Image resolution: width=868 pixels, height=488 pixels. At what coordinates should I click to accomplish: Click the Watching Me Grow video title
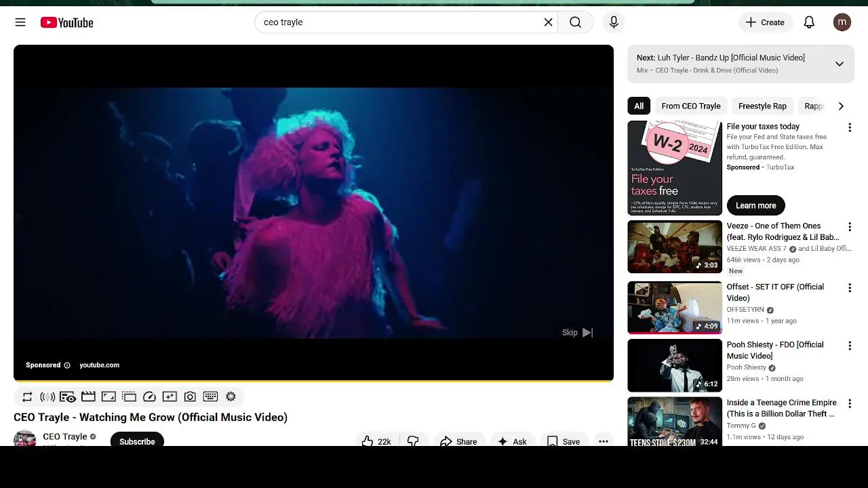point(151,418)
